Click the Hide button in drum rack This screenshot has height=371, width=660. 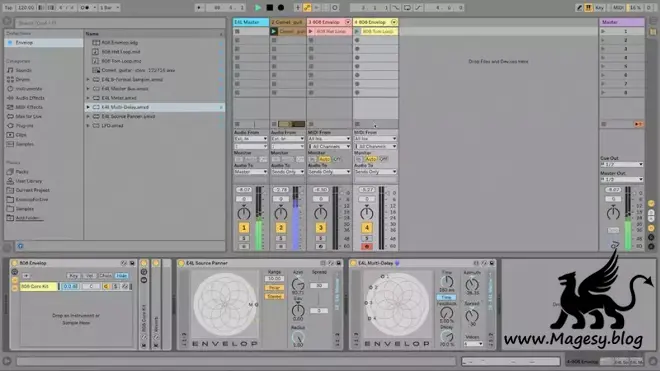(122, 276)
